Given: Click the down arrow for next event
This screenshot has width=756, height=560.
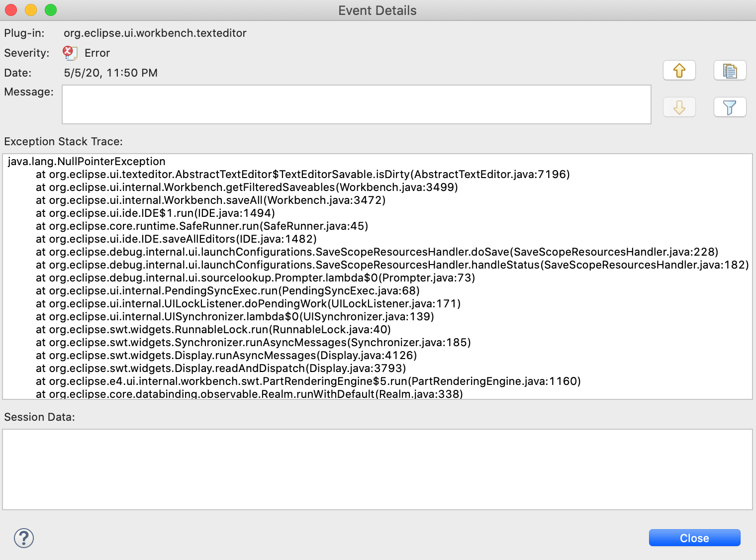Looking at the screenshot, I should [679, 107].
